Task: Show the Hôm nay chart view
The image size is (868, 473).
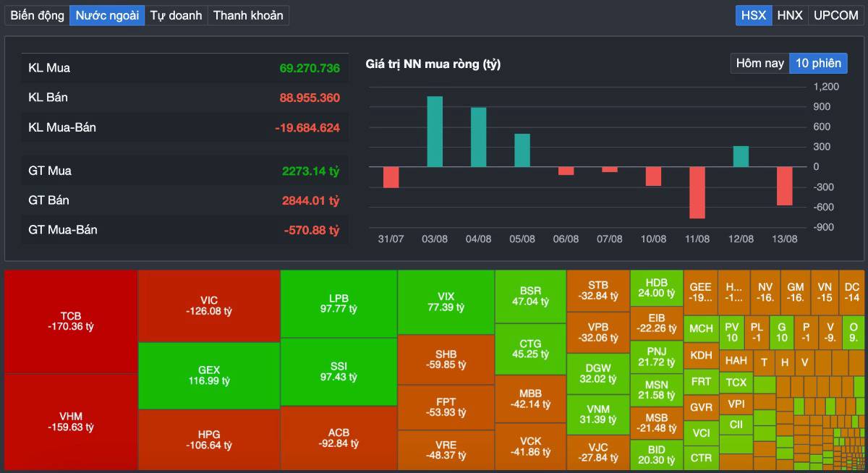Action: click(x=759, y=63)
